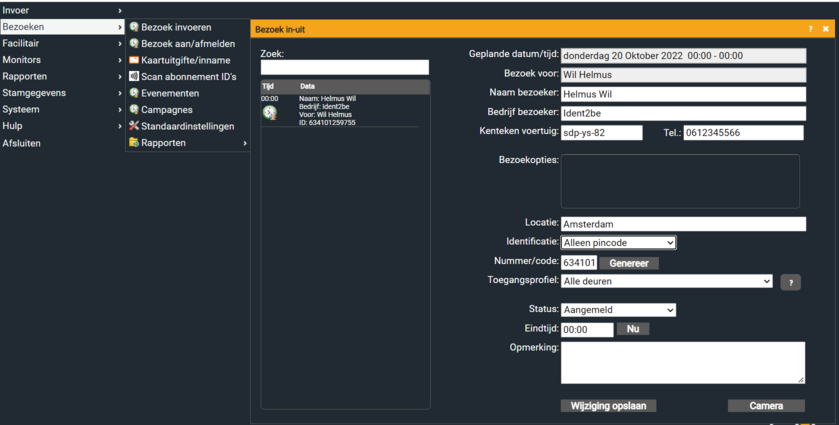
Task: Click the Standaardinstellingen tools icon
Action: (134, 126)
